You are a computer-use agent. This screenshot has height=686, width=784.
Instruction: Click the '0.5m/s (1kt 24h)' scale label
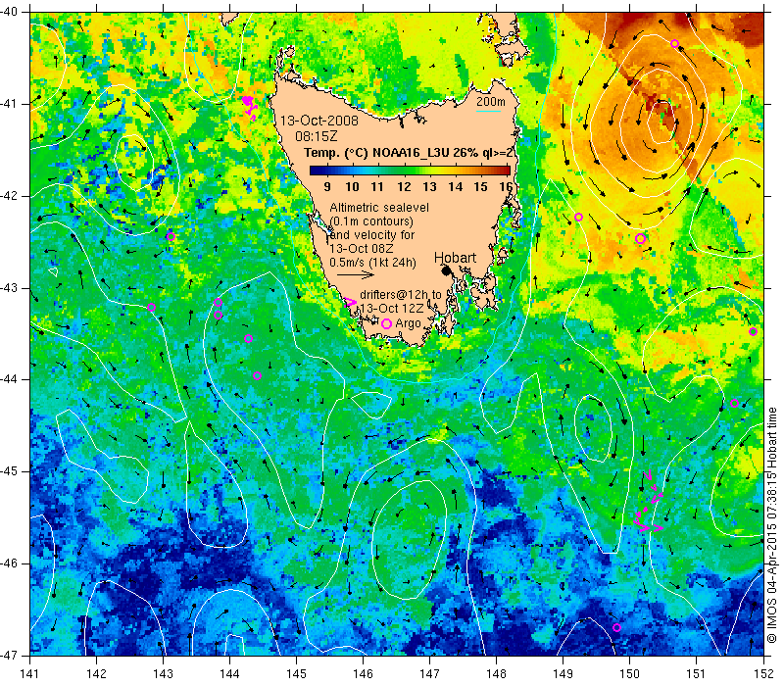372,263
